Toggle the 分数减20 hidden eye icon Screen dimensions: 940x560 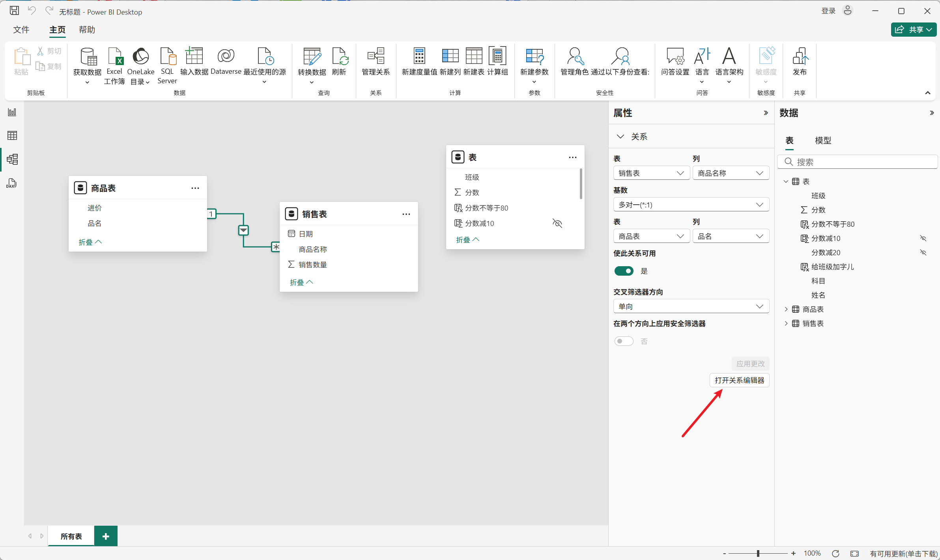923,252
